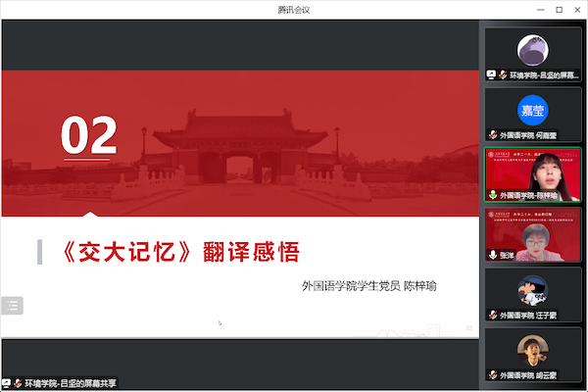
Task: Select 胡云豪 participant avatar tile
Action: tap(532, 349)
